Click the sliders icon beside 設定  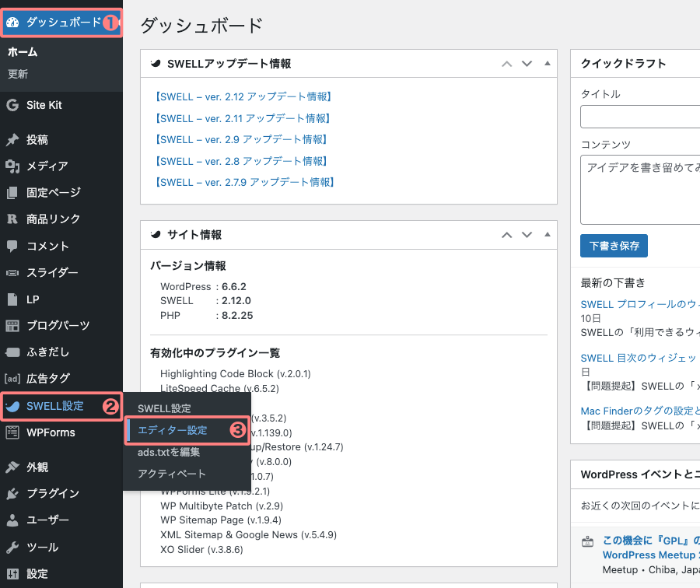12,573
